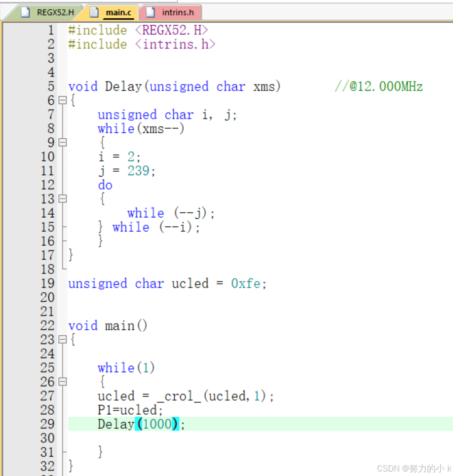The image size is (453, 476).
Task: Click the document icon on the main.c tab
Action: point(93,12)
